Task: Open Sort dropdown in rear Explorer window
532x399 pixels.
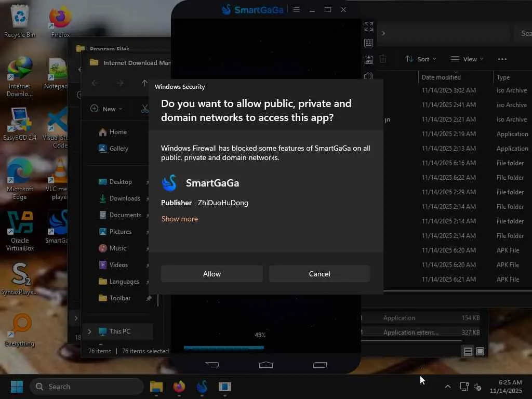Action: pyautogui.click(x=421, y=59)
